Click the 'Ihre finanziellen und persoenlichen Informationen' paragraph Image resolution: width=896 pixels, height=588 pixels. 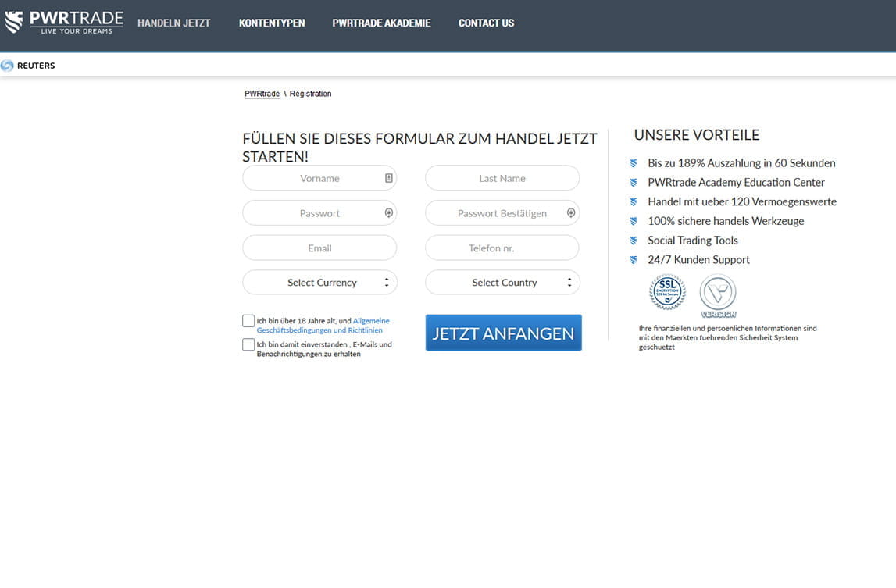727,337
